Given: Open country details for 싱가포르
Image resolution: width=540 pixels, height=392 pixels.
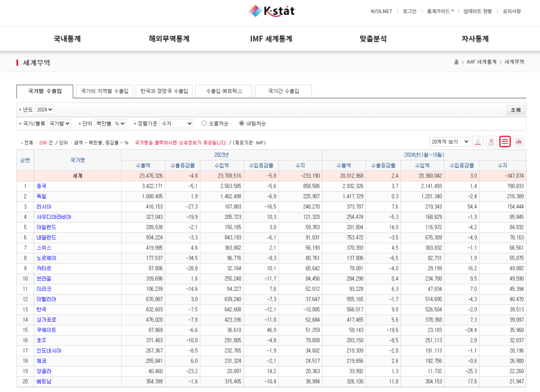Looking at the screenshot, I should click(x=46, y=320).
